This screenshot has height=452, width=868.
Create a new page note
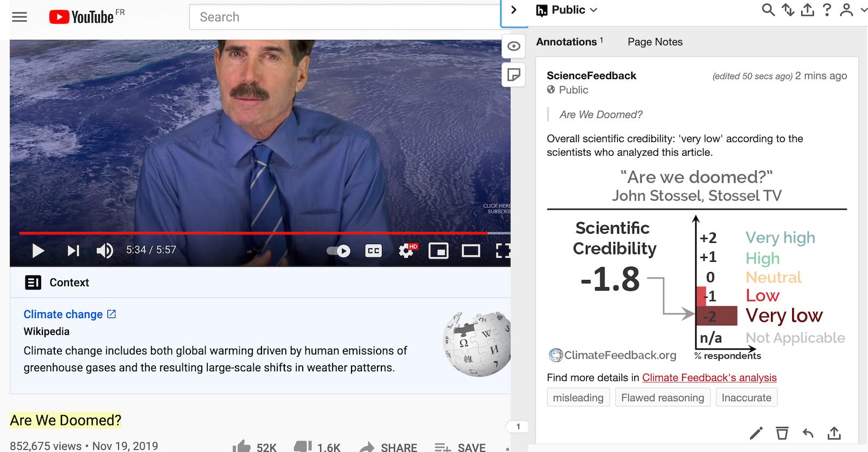(514, 75)
